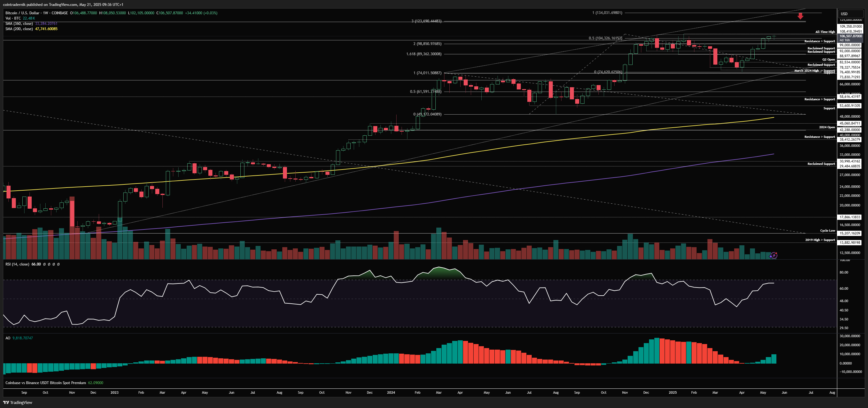Click the TradingView logo in the footer
The image size is (868, 408).
click(x=18, y=402)
